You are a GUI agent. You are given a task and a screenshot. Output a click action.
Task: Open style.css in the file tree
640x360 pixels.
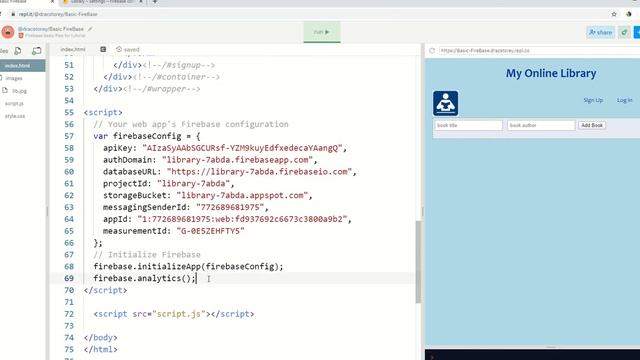coord(15,116)
